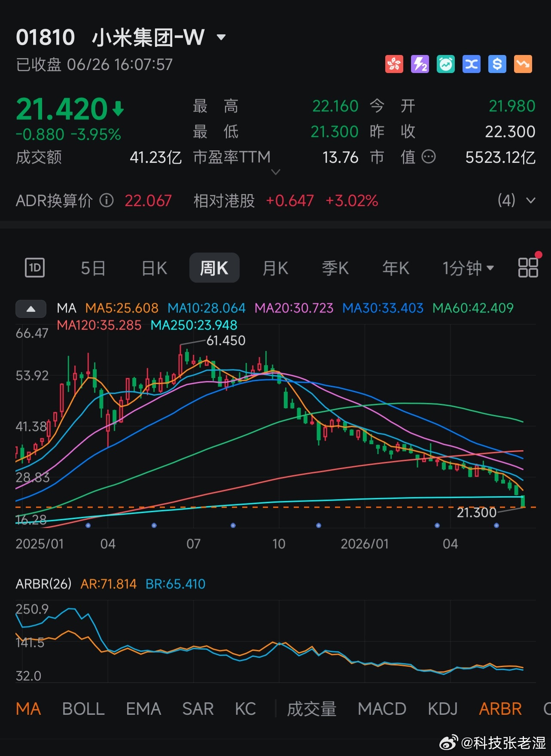551x756 pixels.
Task: Tap the rightmost blue event dot marker
Action: coord(496,525)
